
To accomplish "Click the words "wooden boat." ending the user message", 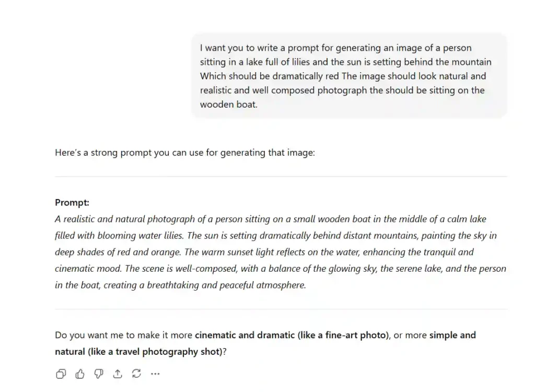I will coord(228,105).
